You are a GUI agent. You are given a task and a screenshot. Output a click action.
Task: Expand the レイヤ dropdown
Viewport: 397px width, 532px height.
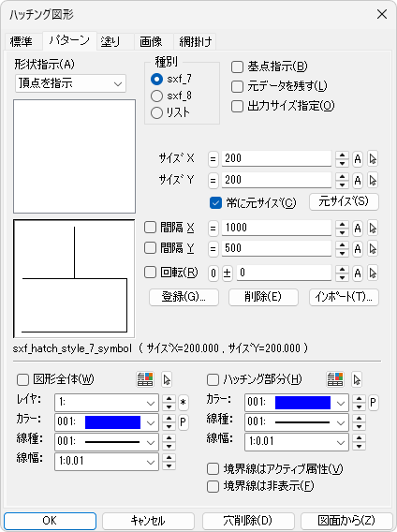[107, 403]
